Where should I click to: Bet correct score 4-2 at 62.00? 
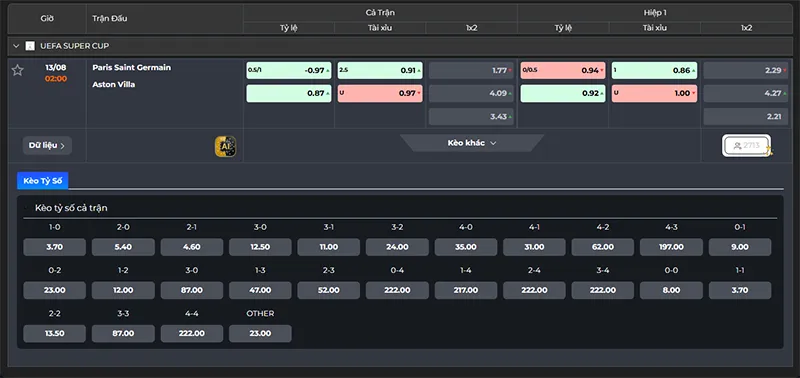(x=603, y=247)
